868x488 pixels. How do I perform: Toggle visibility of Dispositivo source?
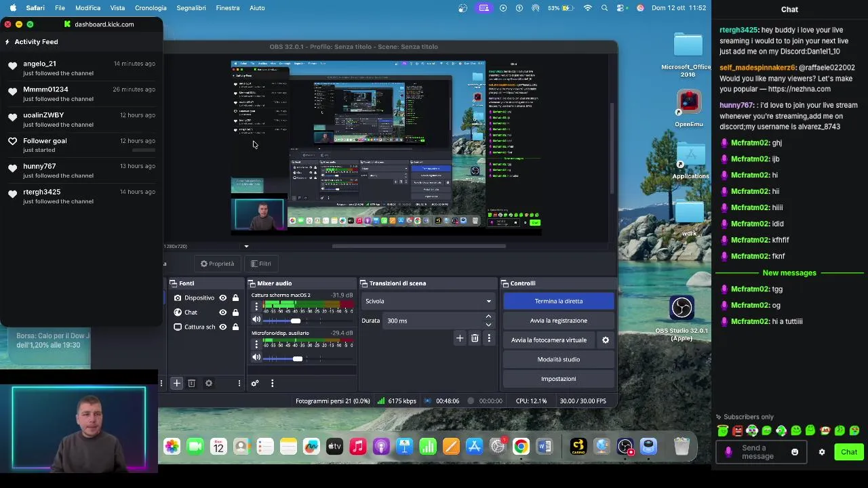point(222,298)
